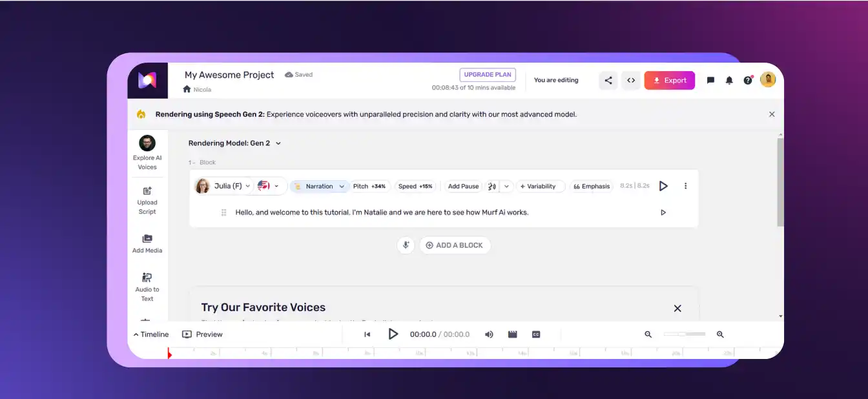Open the block's three-dot more menu
Image resolution: width=868 pixels, height=399 pixels.
[x=686, y=186]
